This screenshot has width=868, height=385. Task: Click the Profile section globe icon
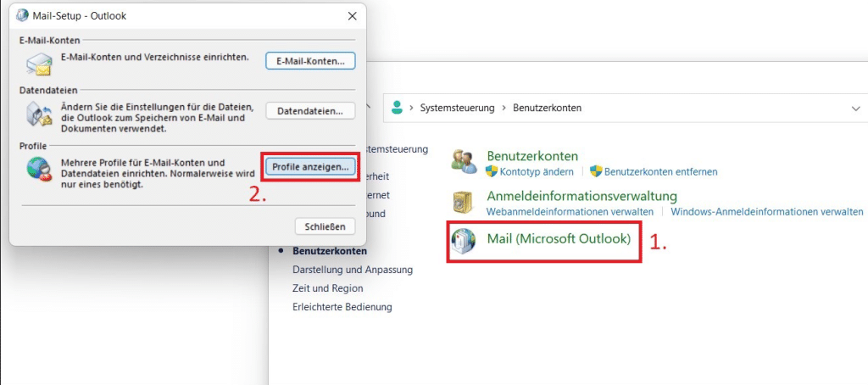[39, 169]
